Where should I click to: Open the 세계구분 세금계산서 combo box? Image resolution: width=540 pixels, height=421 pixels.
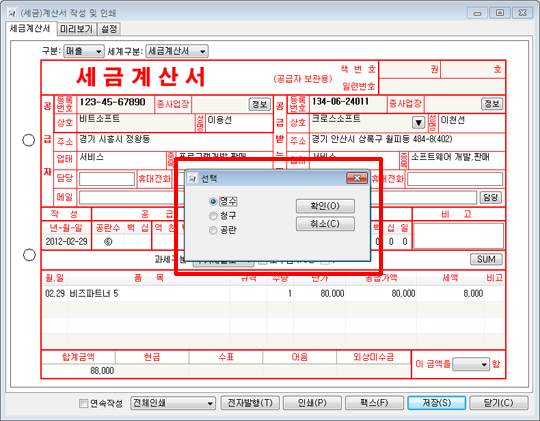[177, 51]
